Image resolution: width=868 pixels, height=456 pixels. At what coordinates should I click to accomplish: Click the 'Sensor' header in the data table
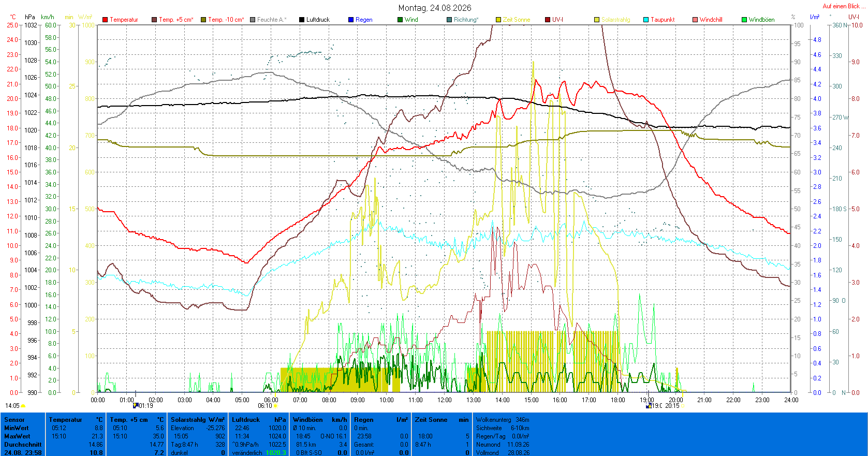tap(14, 420)
